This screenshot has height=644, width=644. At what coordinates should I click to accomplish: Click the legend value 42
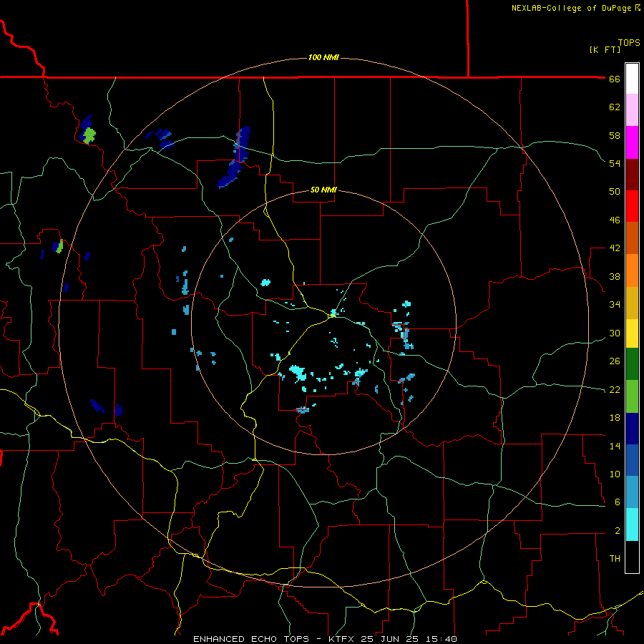pos(615,248)
